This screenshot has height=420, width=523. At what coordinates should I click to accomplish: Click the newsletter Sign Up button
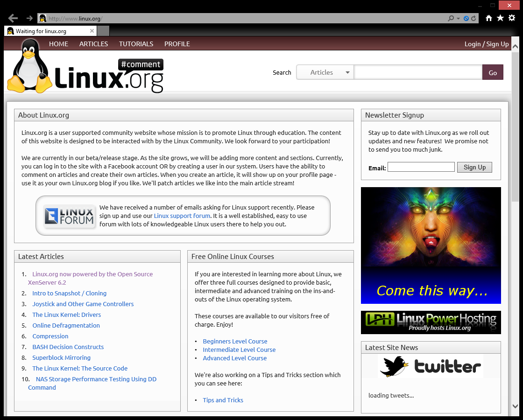[x=474, y=167]
